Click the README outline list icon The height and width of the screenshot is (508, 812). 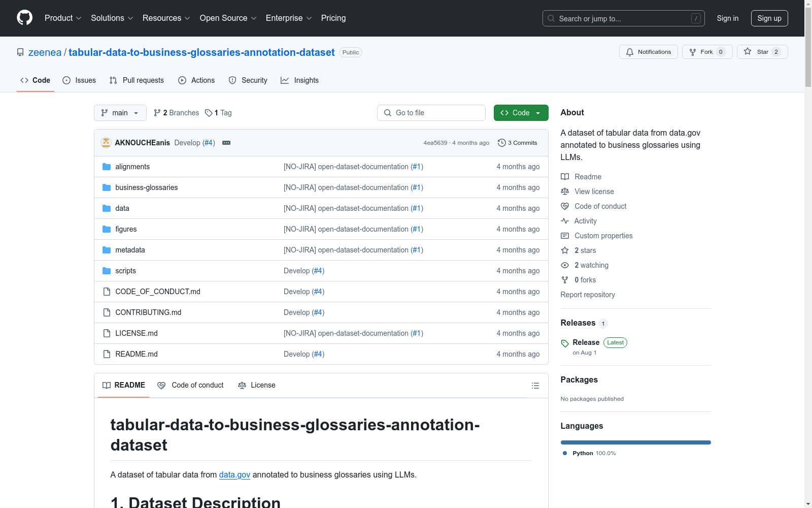(535, 386)
